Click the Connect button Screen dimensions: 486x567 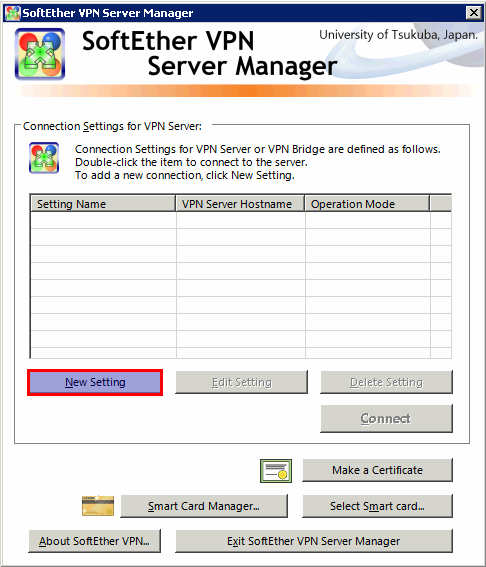(386, 418)
